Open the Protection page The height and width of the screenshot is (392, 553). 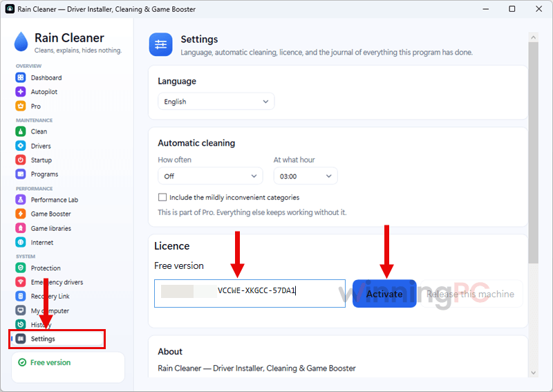46,268
